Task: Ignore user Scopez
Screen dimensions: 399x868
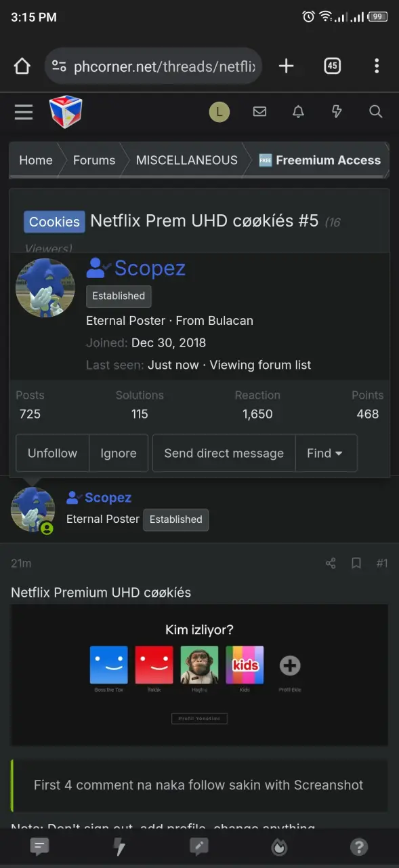Action: tap(119, 453)
